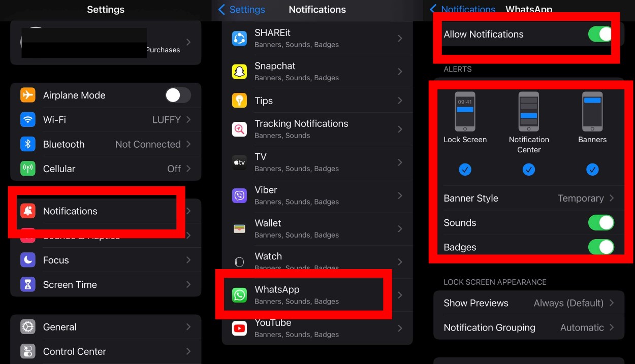Tap the chevron on the Bluetooth row
The height and width of the screenshot is (364, 635).
pos(188,144)
